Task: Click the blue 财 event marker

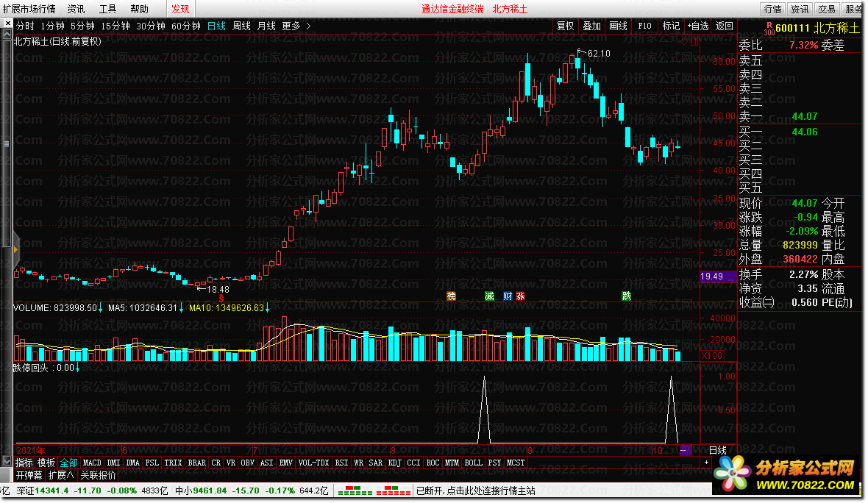Action: click(507, 296)
